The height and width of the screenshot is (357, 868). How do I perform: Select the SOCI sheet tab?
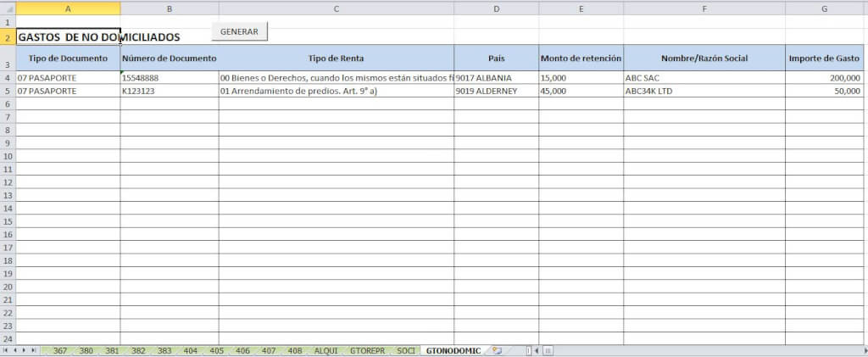[x=406, y=350]
